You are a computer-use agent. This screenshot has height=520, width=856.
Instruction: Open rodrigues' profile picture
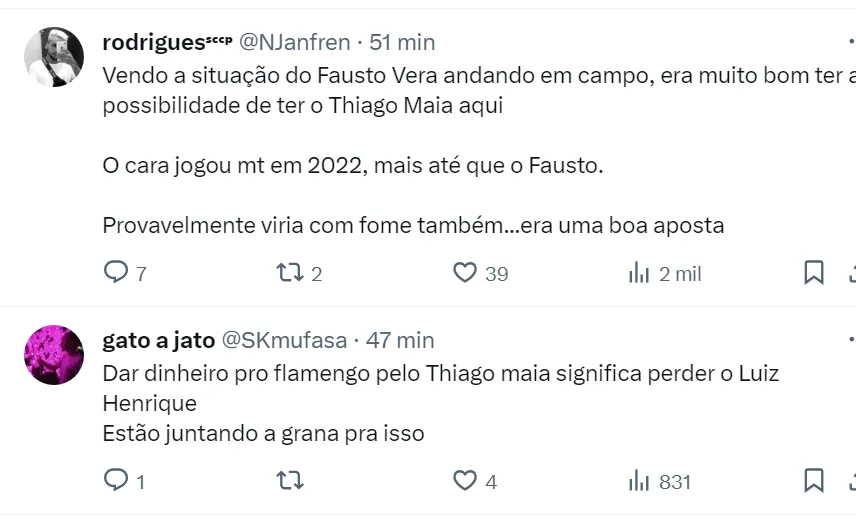tap(54, 57)
